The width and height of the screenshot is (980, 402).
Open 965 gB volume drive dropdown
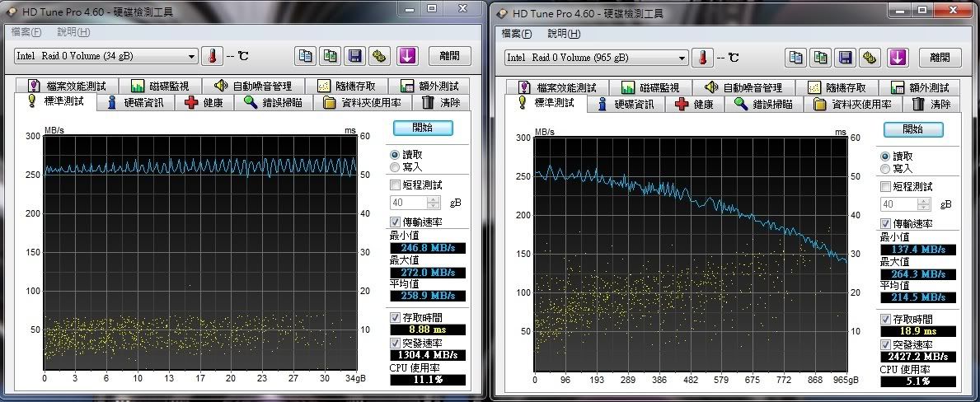pyautogui.click(x=596, y=58)
